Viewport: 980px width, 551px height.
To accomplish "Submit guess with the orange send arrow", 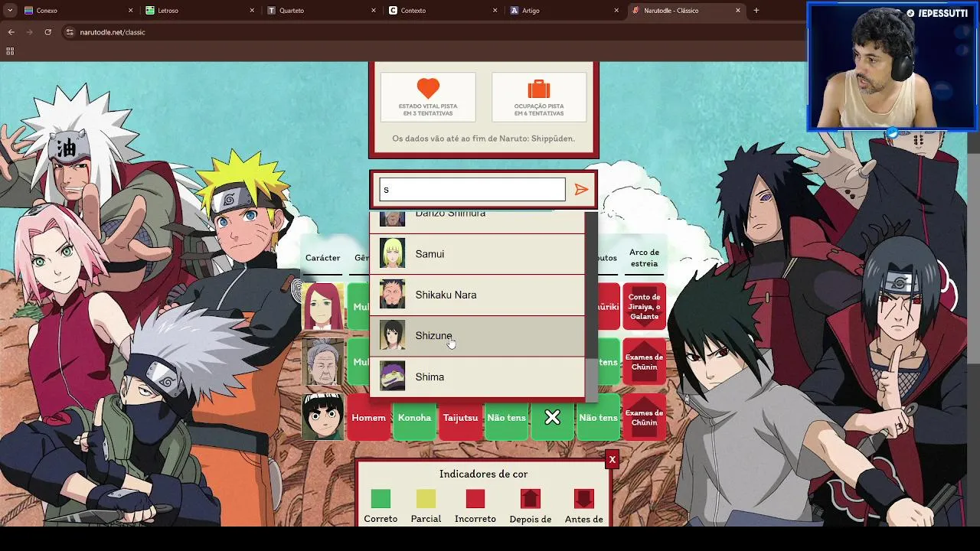I will point(581,190).
